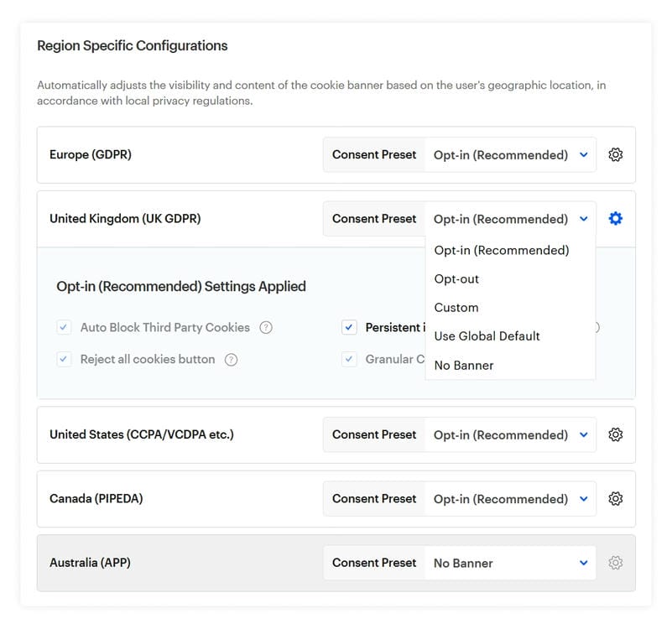Open Canada (PIPEDA) Consent Preset dropdown

click(x=510, y=499)
